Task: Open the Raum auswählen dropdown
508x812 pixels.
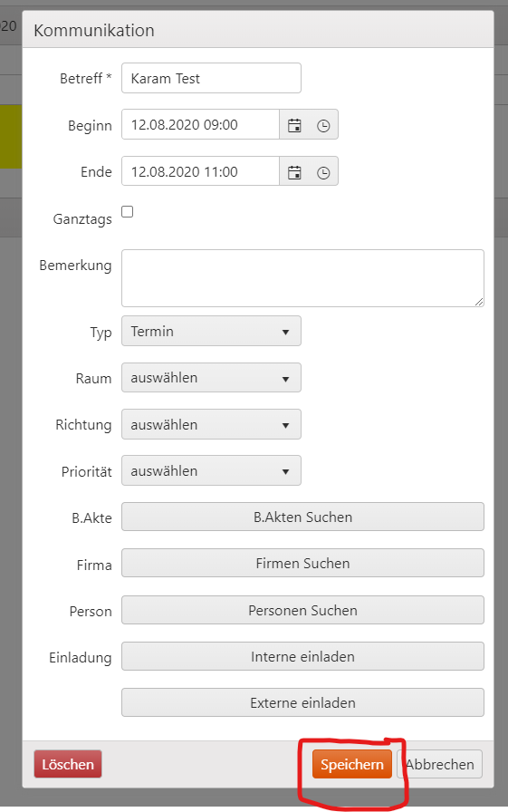Action: (211, 378)
